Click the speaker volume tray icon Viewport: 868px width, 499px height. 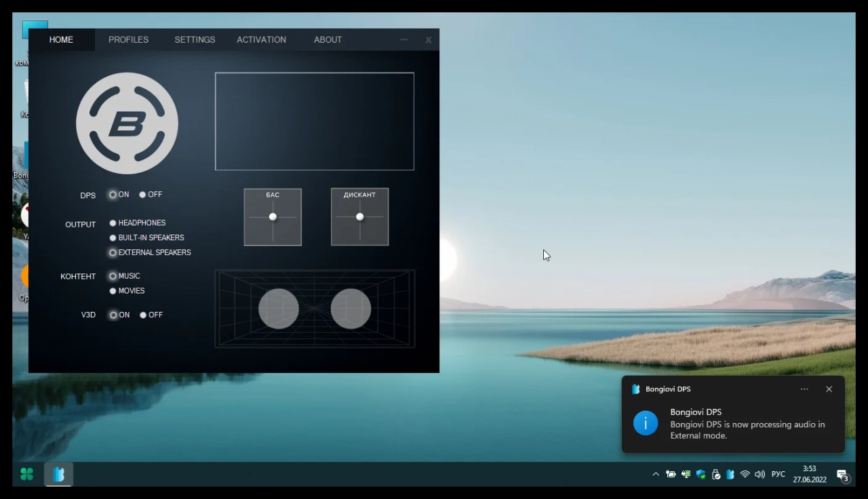pyautogui.click(x=759, y=475)
